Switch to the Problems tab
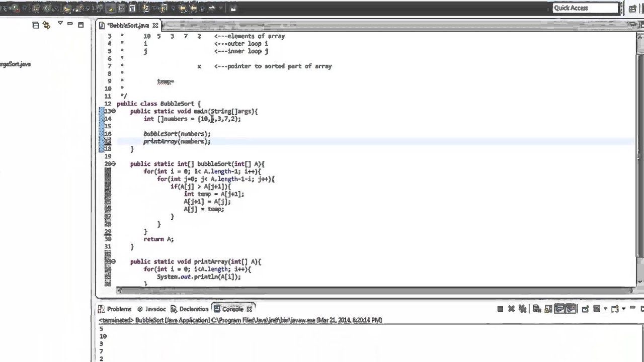 pyautogui.click(x=115, y=309)
